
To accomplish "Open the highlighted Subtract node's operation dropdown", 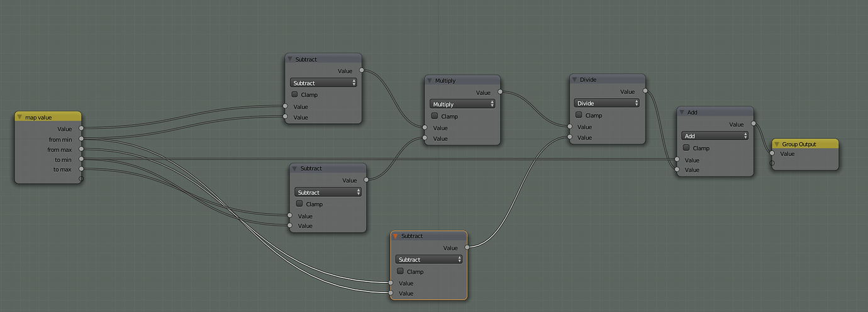I will pyautogui.click(x=429, y=259).
